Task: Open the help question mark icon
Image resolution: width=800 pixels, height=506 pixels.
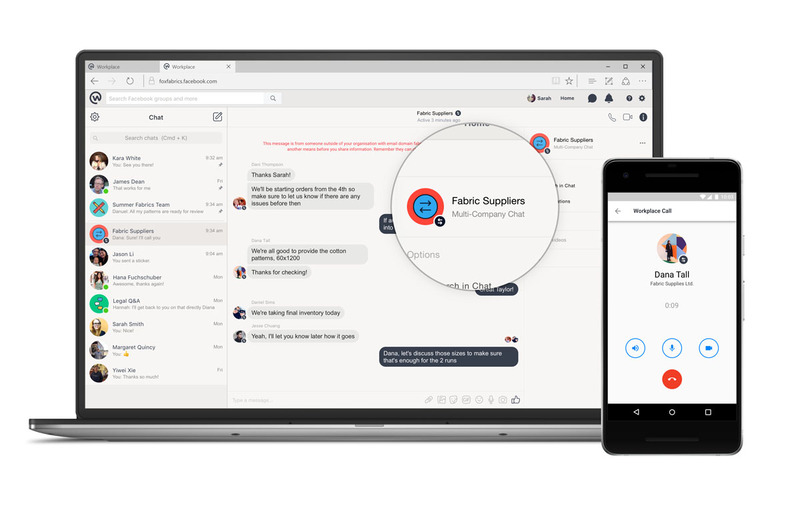Action: [629, 98]
